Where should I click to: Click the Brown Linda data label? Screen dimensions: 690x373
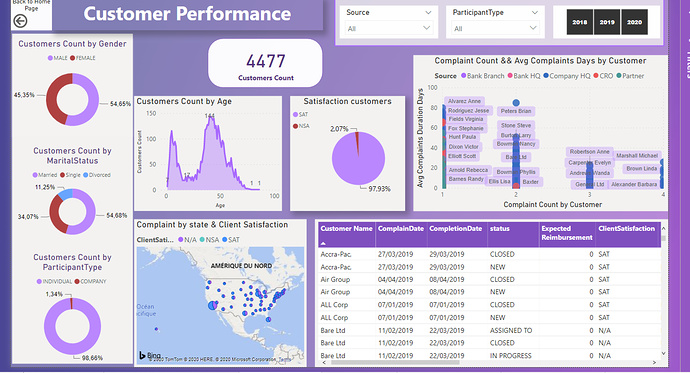pyautogui.click(x=642, y=168)
